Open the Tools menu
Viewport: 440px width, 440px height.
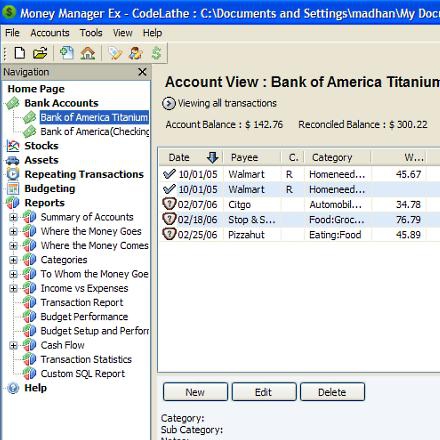[91, 33]
